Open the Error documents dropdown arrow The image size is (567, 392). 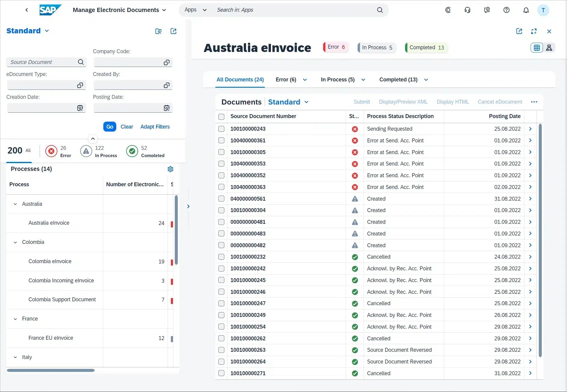(x=305, y=80)
